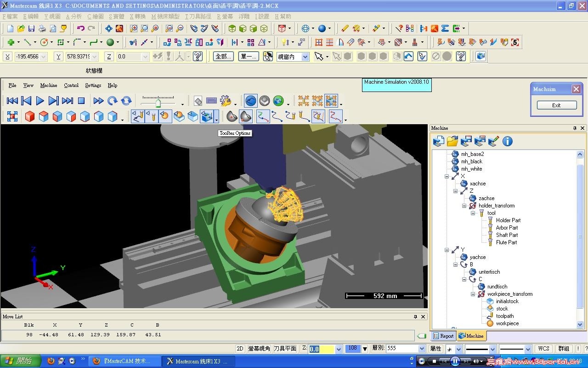Click the Print icon in Mastercam toolbar
Image resolution: width=588 pixels, height=368 pixels.
click(42, 29)
